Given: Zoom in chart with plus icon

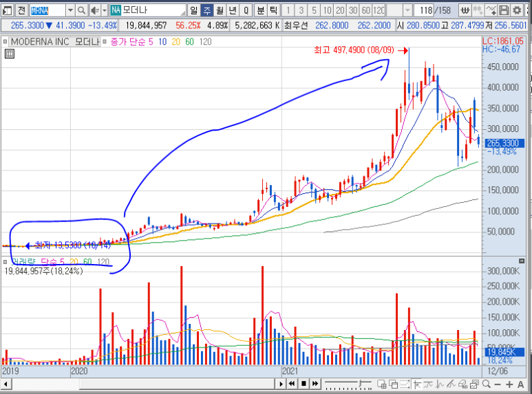Looking at the screenshot, I should click(509, 384).
